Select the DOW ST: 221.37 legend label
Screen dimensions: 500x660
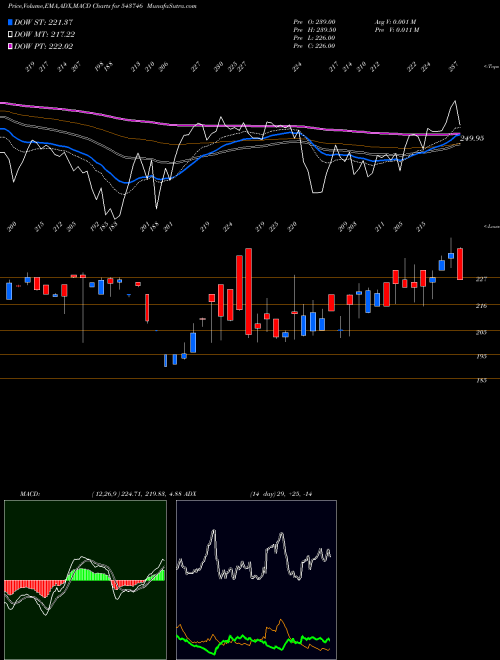pyautogui.click(x=44, y=23)
